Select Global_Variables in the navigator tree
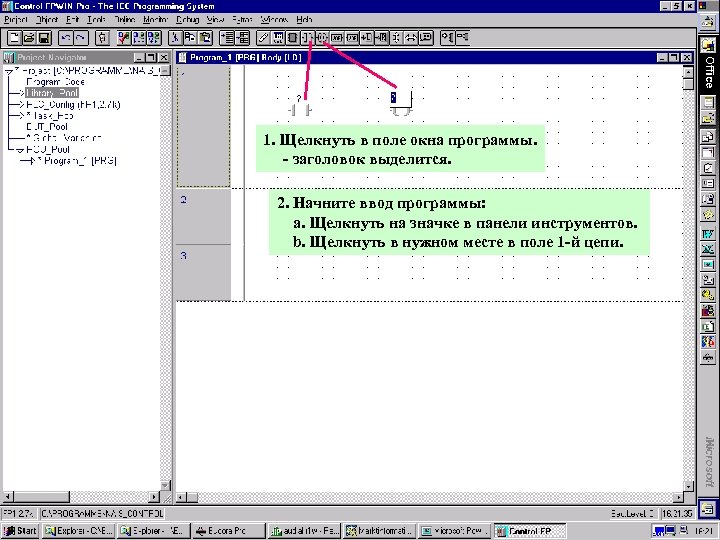 pos(64,138)
